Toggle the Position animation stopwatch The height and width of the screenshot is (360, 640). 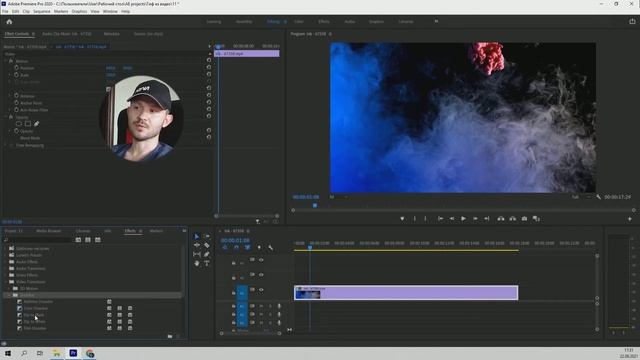(x=16, y=68)
